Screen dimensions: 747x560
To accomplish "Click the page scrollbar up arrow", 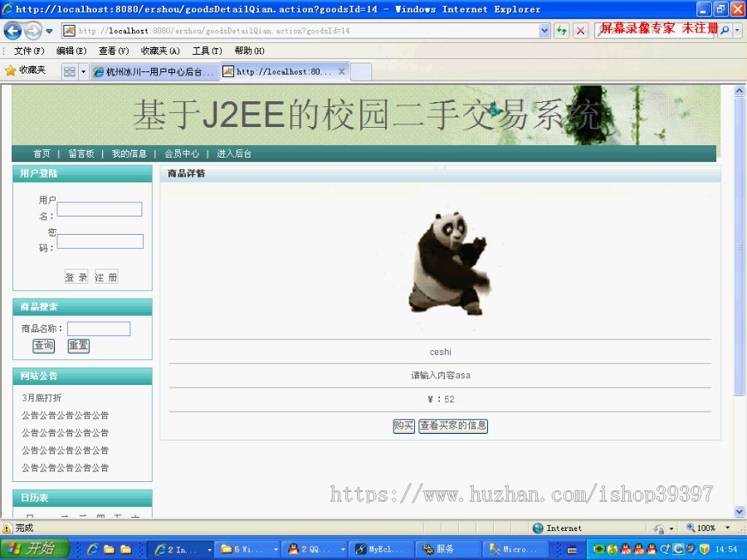I will coord(739,90).
